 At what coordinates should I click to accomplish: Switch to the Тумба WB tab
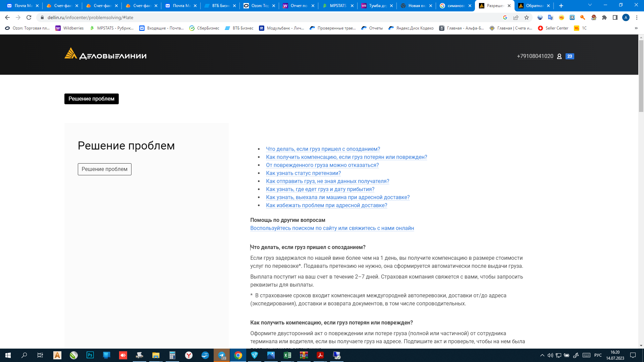[377, 6]
